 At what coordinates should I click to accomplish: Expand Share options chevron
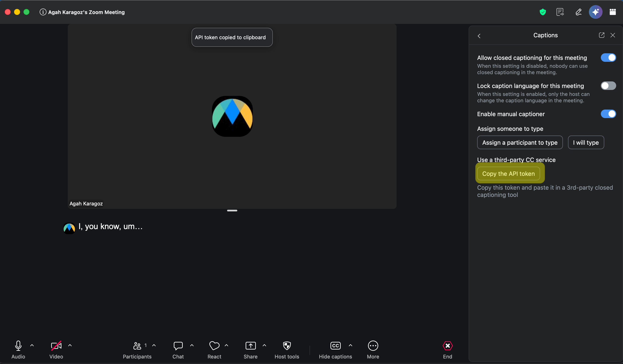[x=264, y=345]
